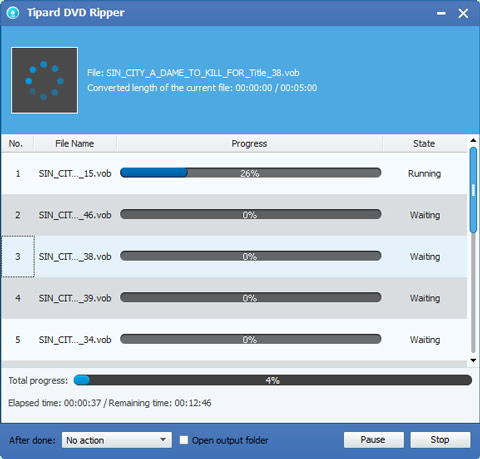Click the Total progress bar at 4%
The height and width of the screenshot is (459, 480).
pyautogui.click(x=273, y=380)
